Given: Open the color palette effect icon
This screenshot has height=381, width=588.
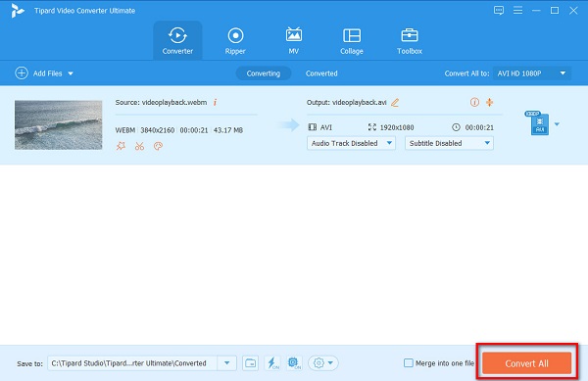Looking at the screenshot, I should click(x=158, y=146).
